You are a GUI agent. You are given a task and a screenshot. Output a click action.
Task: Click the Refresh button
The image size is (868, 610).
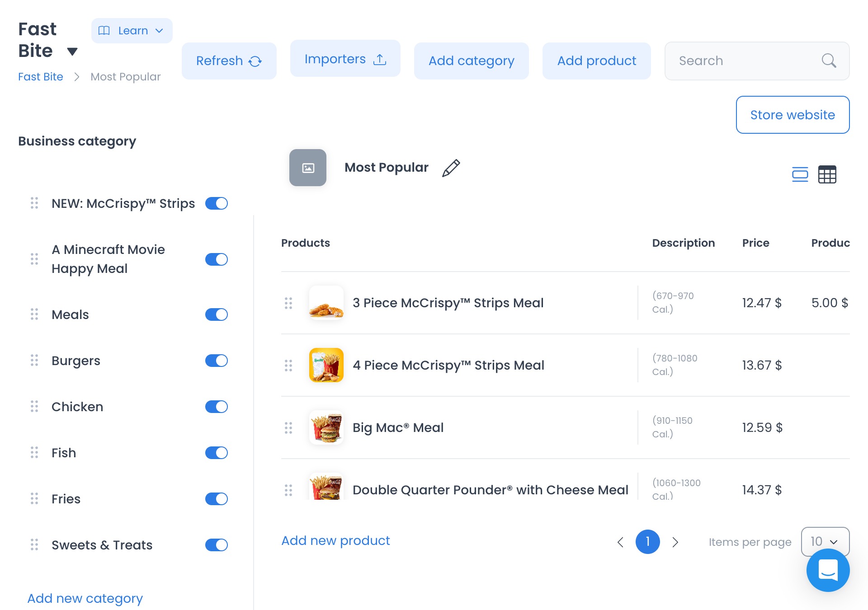[x=229, y=61]
